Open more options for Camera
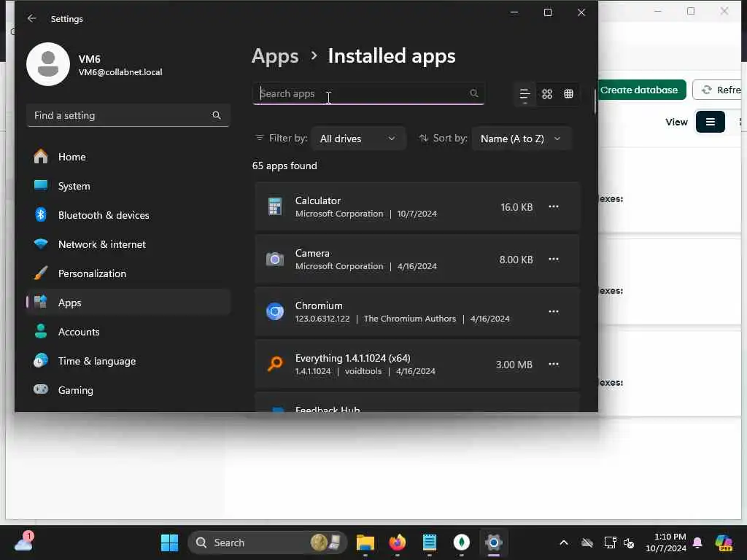 pyautogui.click(x=553, y=259)
